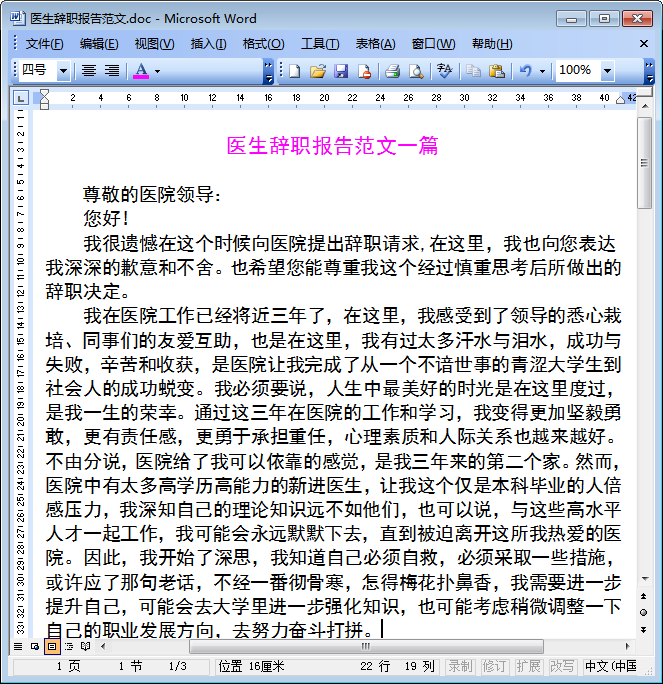The height and width of the screenshot is (684, 663).
Task: Click the Center alignment icon
Action: tap(89, 70)
